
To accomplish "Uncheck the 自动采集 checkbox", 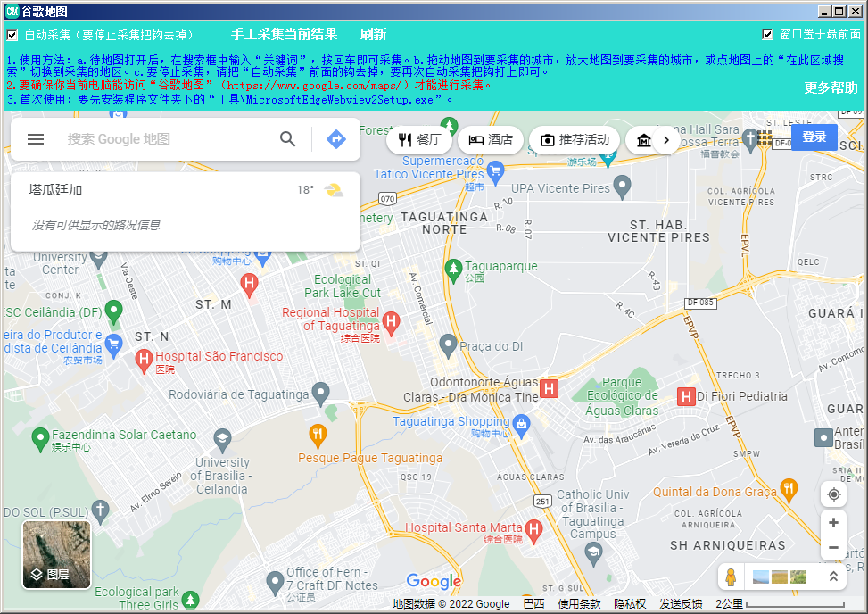I will tap(12, 36).
